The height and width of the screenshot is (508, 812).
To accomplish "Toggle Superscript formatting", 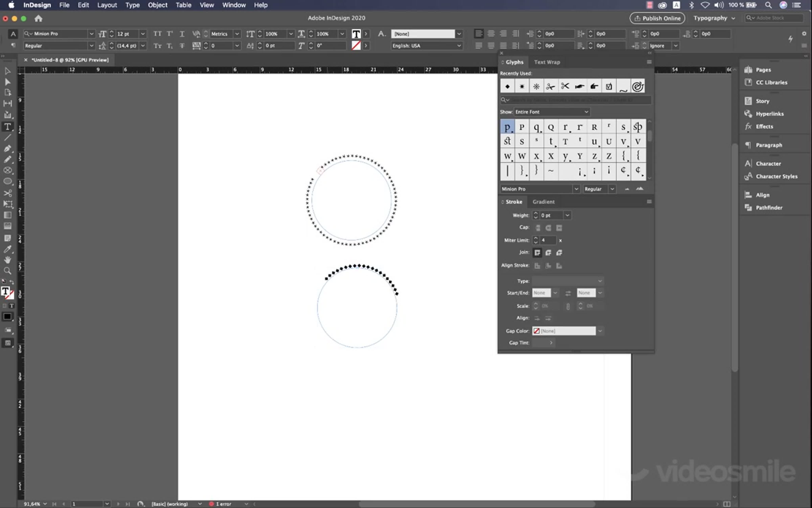I will [170, 34].
